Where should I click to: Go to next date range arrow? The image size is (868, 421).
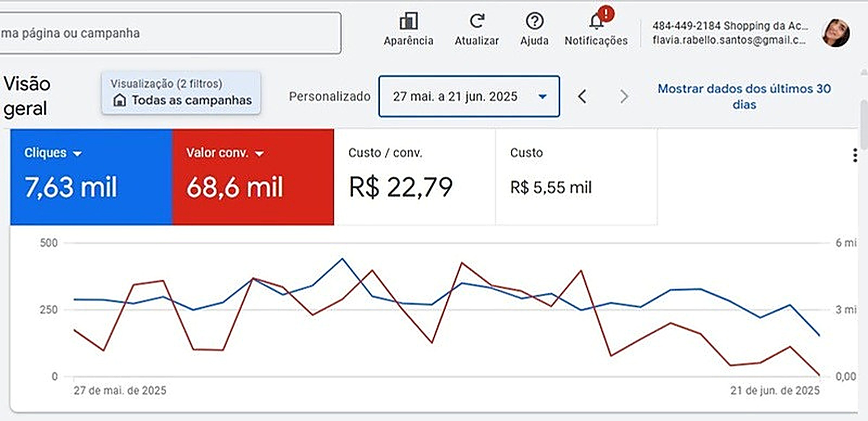pyautogui.click(x=624, y=96)
